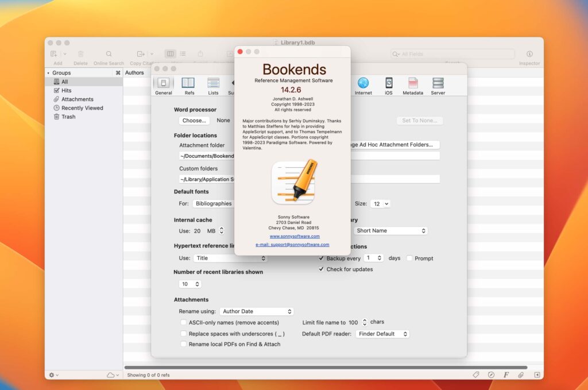The width and height of the screenshot is (588, 390).
Task: Click the Authors column header
Action: (x=135, y=72)
